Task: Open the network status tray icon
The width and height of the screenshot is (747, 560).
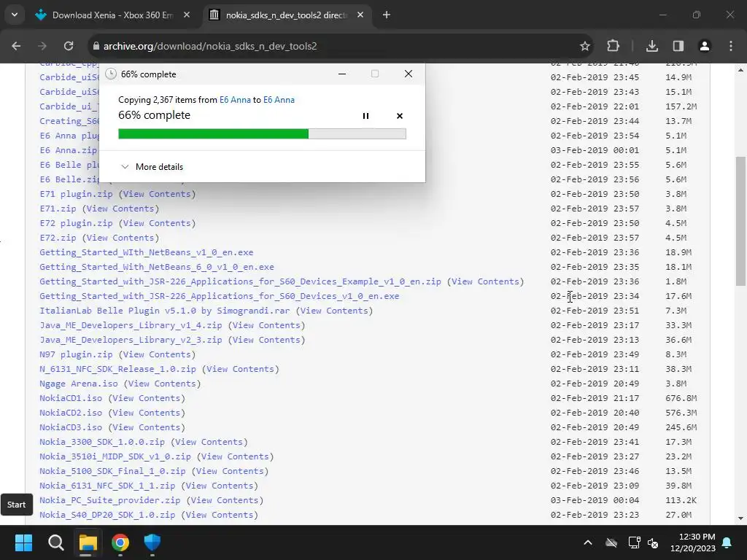Action: tap(634, 542)
